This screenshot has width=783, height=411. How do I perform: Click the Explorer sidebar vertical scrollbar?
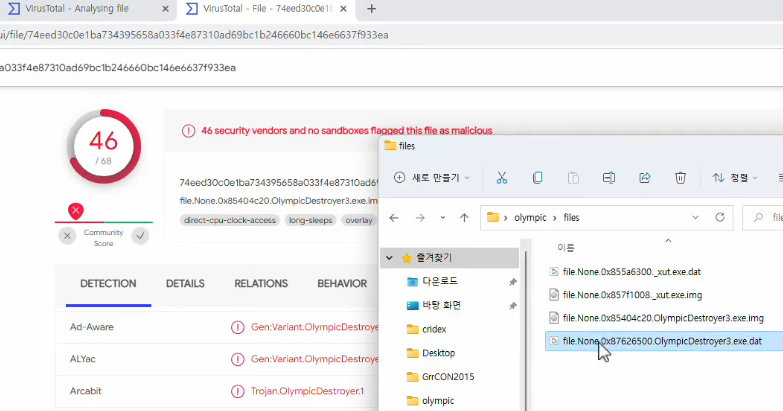pos(525,330)
